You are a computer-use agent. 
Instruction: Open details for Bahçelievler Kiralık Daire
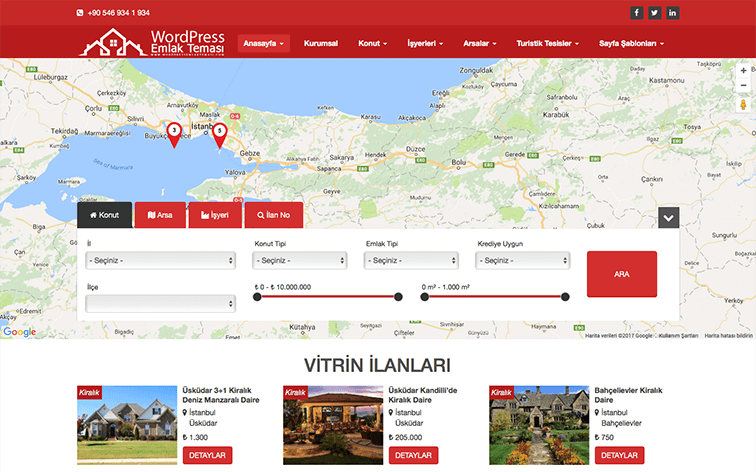620,455
